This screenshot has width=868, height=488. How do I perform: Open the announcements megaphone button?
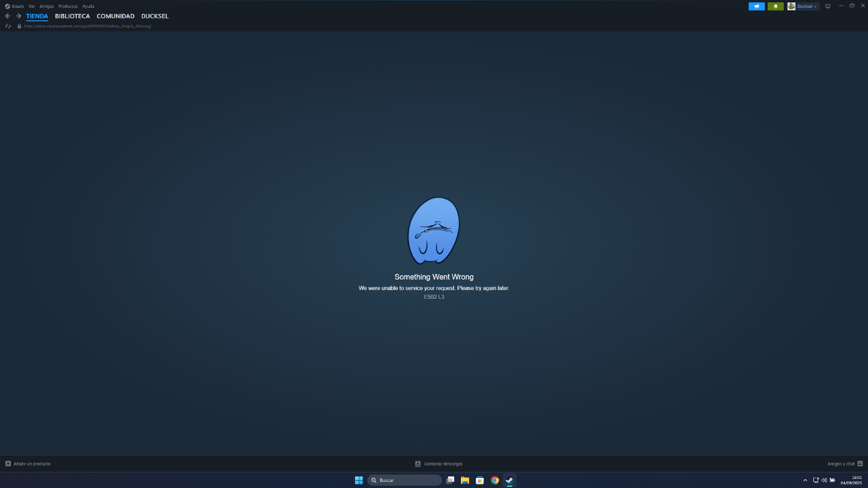tap(756, 7)
